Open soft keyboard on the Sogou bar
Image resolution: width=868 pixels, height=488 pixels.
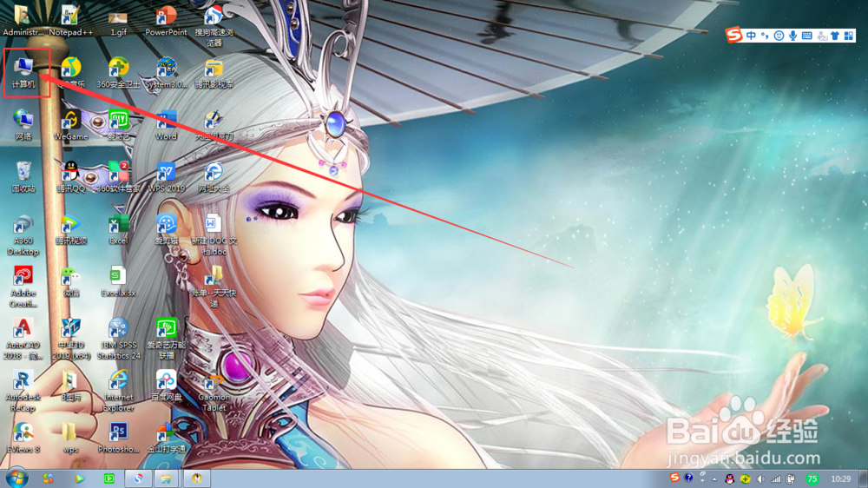[x=807, y=36]
